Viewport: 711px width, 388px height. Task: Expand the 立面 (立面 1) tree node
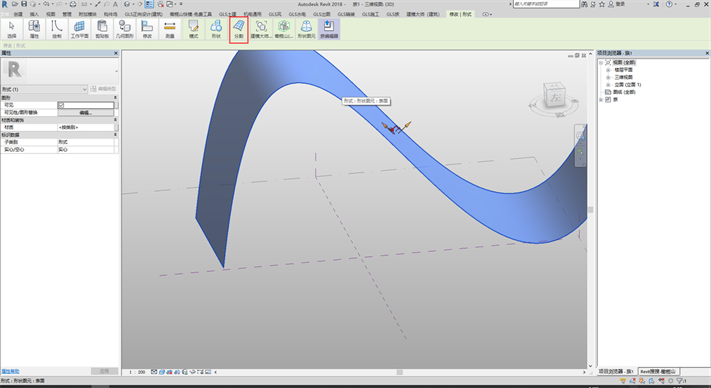coord(608,84)
